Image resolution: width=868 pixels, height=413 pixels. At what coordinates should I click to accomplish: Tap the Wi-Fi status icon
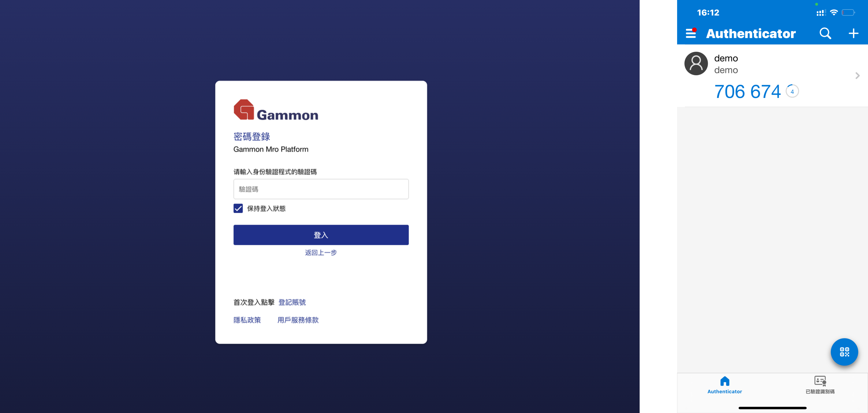(834, 13)
